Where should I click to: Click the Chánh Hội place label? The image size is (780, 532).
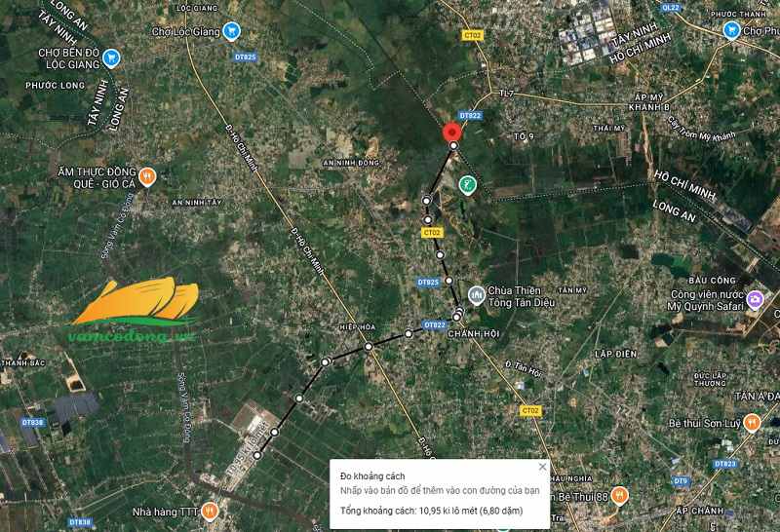click(473, 334)
